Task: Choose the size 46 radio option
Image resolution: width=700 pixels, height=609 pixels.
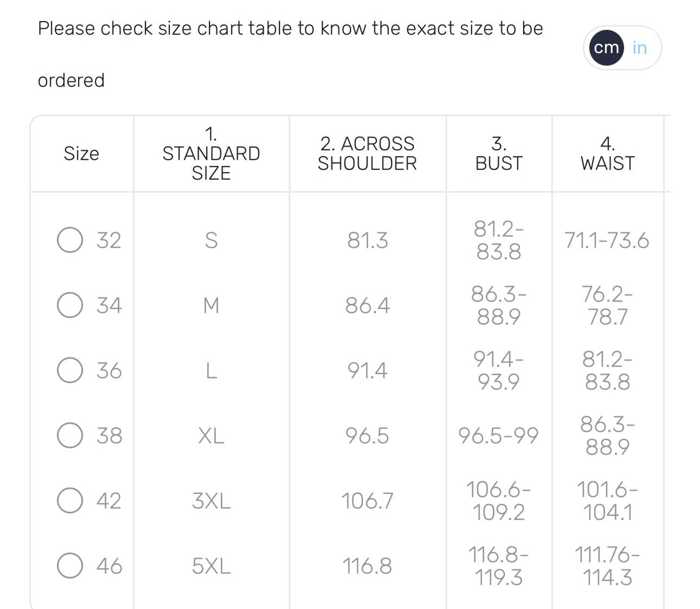Action: (x=70, y=566)
